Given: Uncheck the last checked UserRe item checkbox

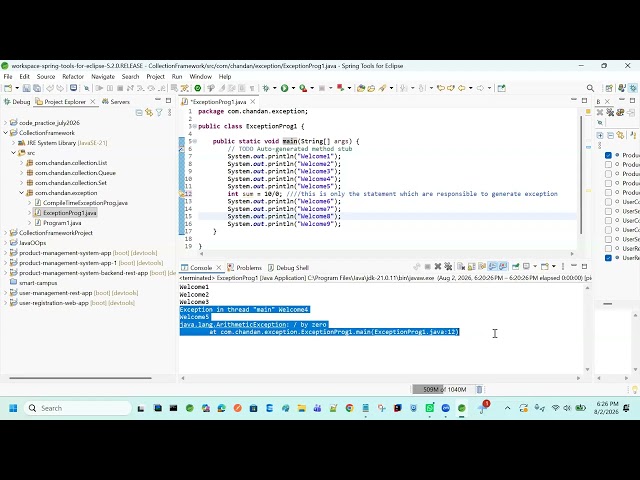Looking at the screenshot, I should [608, 258].
